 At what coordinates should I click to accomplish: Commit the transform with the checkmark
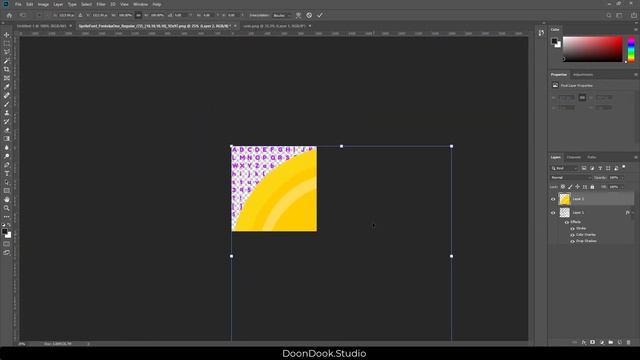pos(320,15)
